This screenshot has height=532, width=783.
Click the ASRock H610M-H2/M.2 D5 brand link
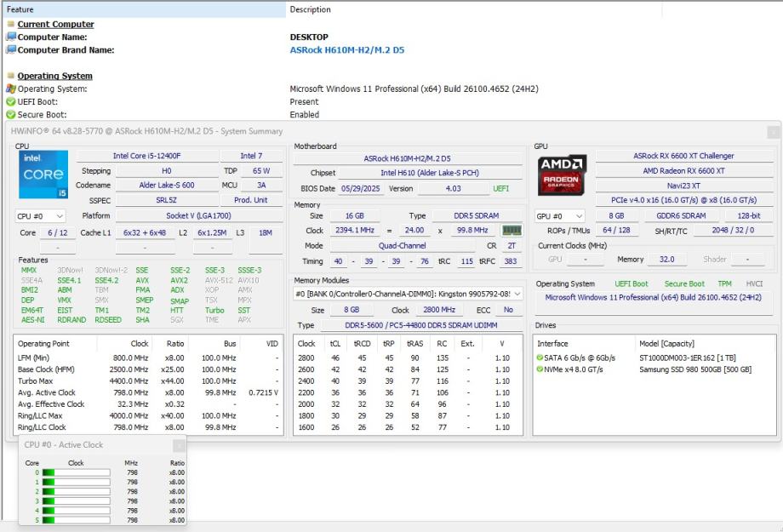346,50
